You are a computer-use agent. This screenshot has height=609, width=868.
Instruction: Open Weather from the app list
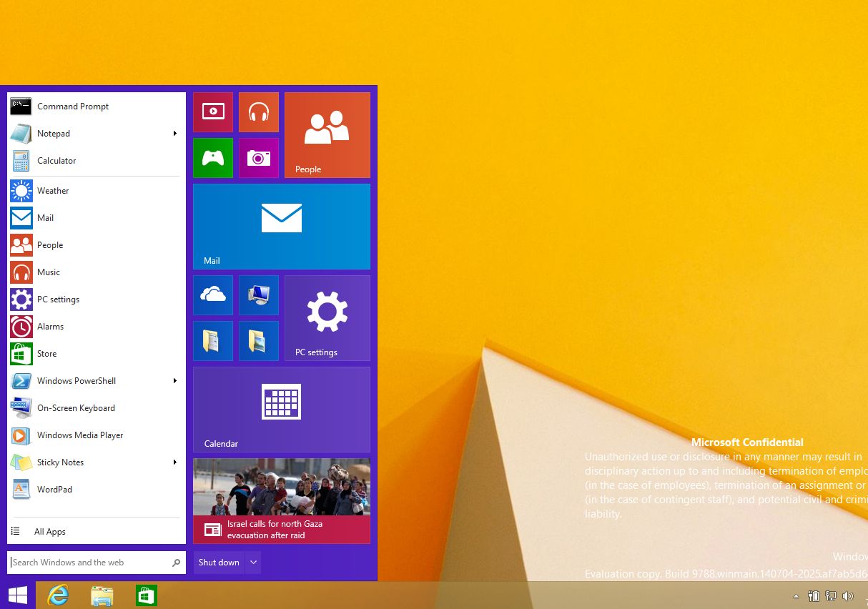point(97,191)
